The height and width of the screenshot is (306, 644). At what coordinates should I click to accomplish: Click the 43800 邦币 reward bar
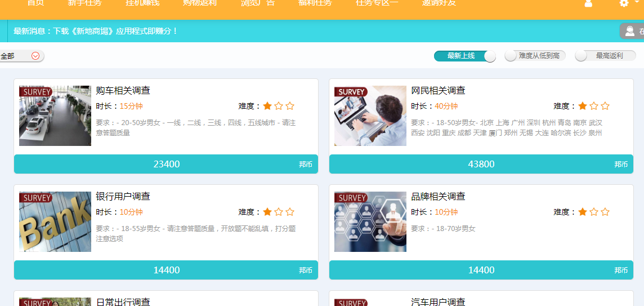tap(481, 164)
